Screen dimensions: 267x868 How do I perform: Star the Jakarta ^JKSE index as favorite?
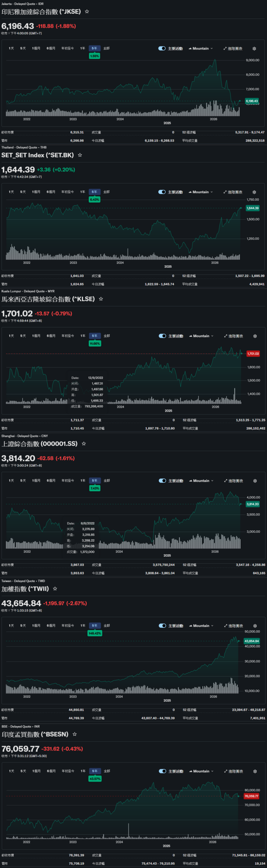[87, 11]
